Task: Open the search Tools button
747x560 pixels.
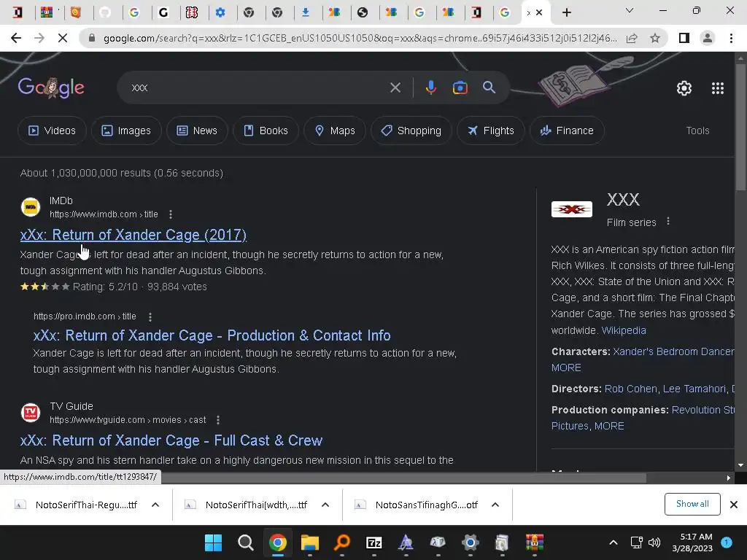Action: 697,131
